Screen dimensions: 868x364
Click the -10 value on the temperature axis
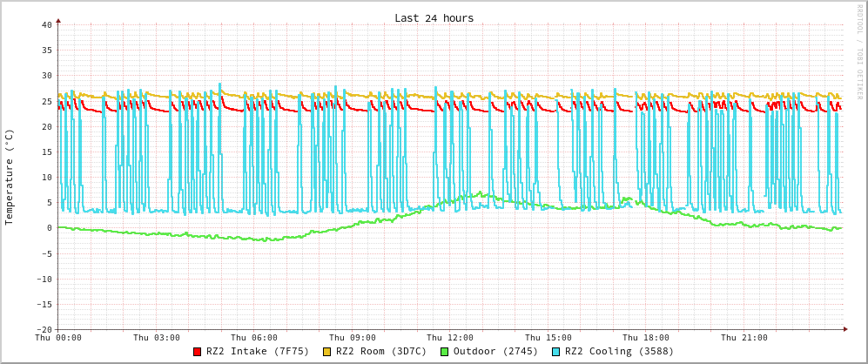coord(44,279)
